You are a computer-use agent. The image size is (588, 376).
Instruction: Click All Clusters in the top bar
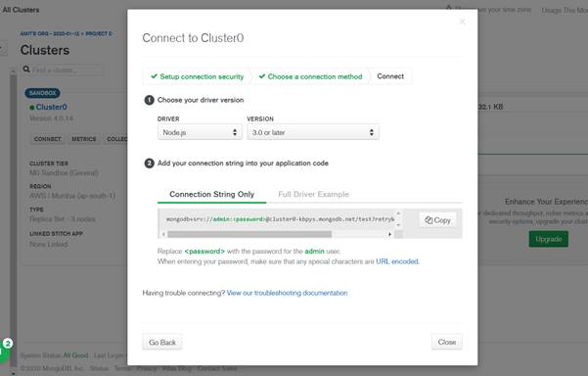coord(21,10)
